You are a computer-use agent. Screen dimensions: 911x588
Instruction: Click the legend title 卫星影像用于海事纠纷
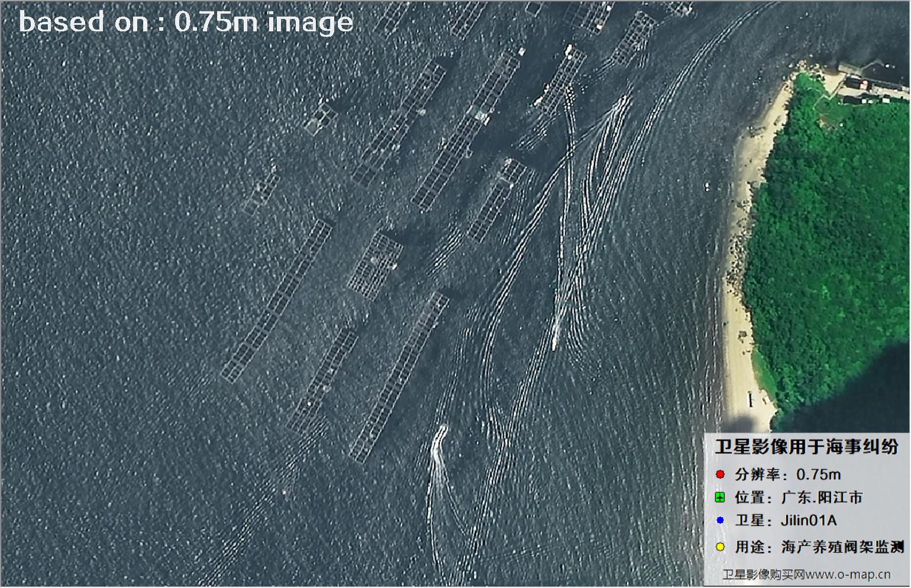(806, 447)
